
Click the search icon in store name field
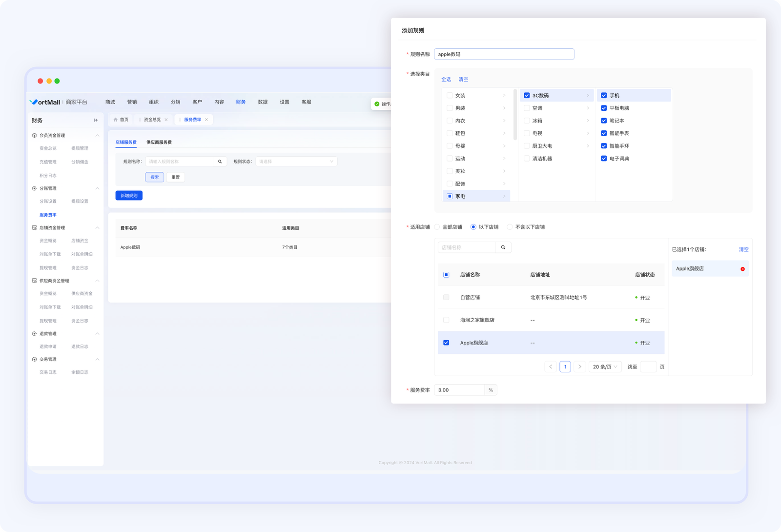click(x=503, y=247)
